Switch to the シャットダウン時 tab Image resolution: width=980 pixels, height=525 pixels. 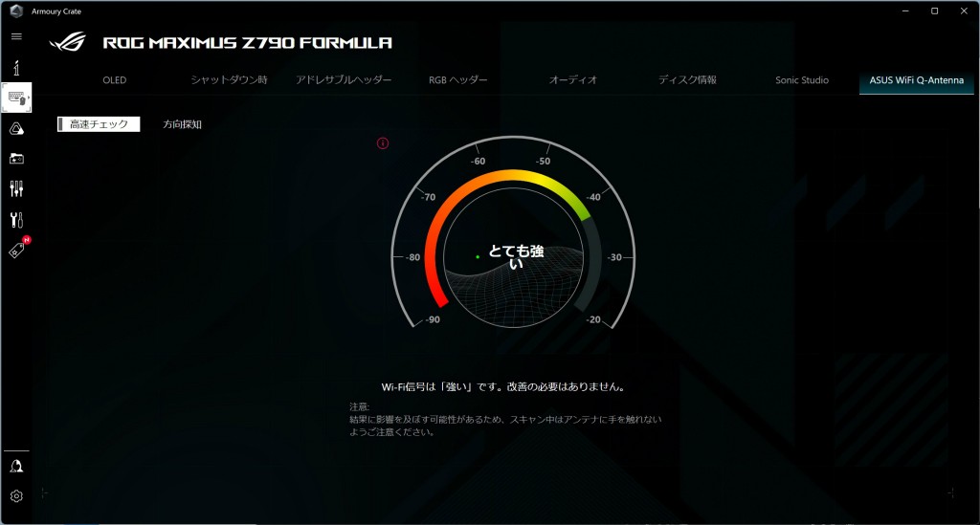(x=229, y=80)
